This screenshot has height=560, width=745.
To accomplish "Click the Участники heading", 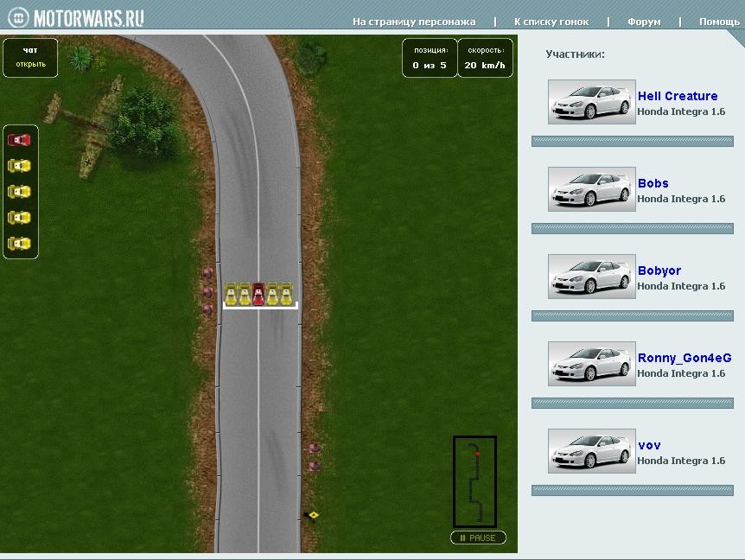I will (x=575, y=54).
